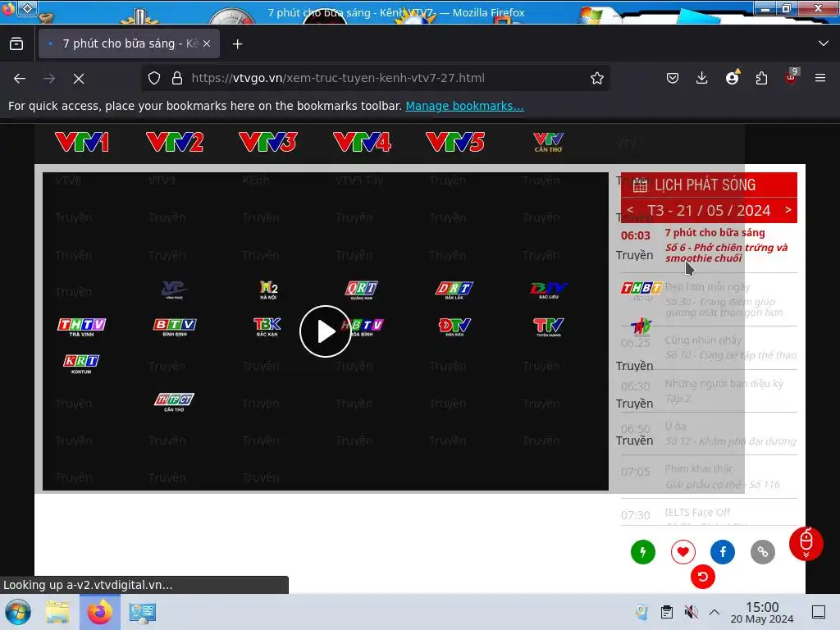Expand hidden system tray icons

point(714,612)
